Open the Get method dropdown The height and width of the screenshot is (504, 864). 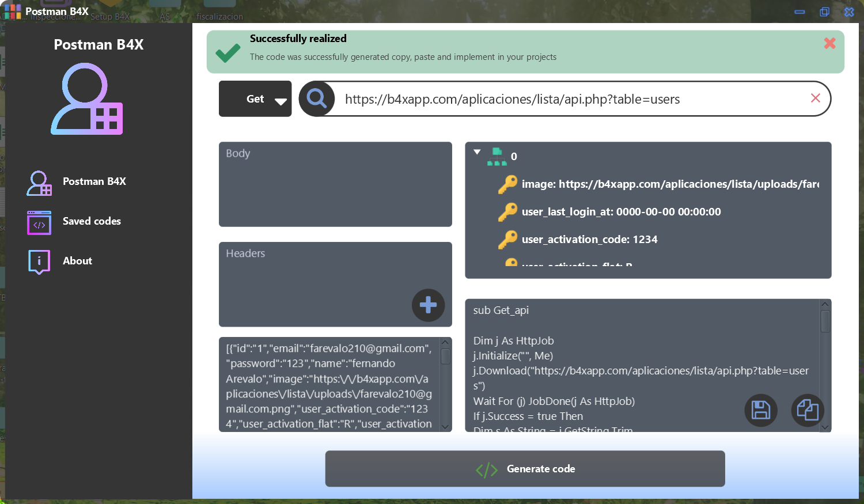255,99
